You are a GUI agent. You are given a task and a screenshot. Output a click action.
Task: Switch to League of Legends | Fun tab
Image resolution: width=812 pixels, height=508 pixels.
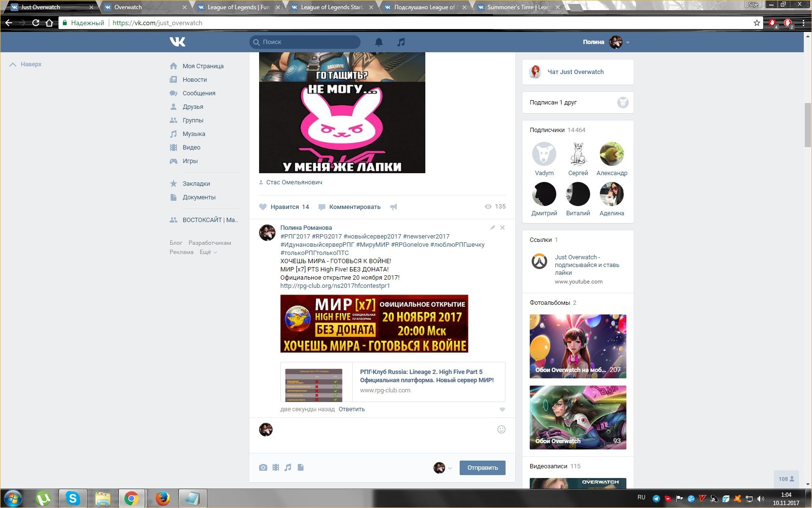click(238, 7)
